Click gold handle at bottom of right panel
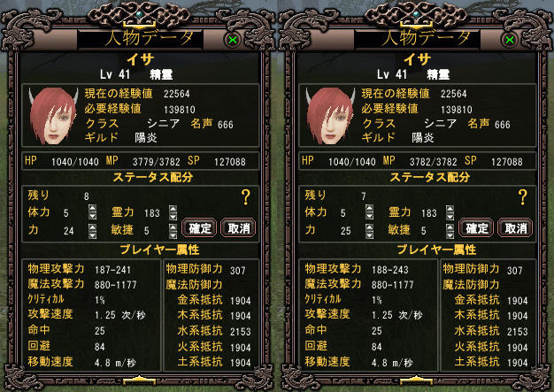 pyautogui.click(x=417, y=380)
